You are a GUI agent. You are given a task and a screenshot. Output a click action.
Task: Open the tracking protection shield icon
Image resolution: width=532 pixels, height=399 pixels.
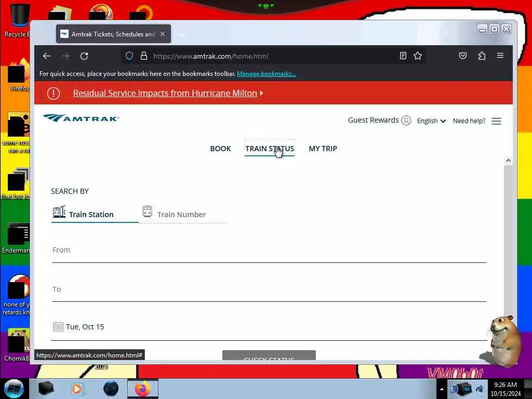(x=129, y=56)
